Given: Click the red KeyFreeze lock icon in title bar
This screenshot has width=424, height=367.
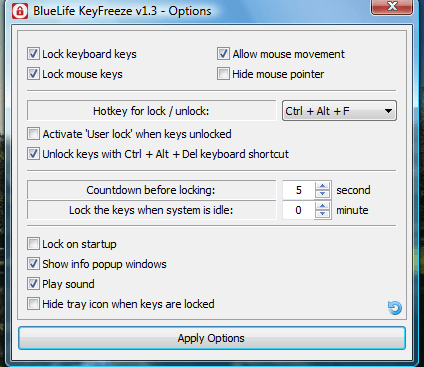Looking at the screenshot, I should point(20,11).
